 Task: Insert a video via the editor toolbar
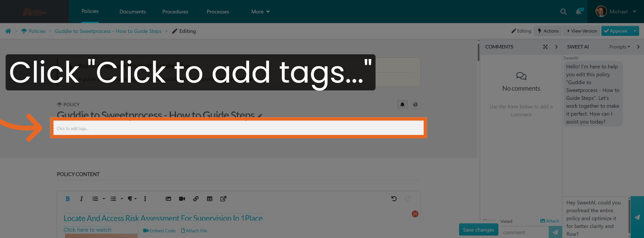[x=182, y=199]
